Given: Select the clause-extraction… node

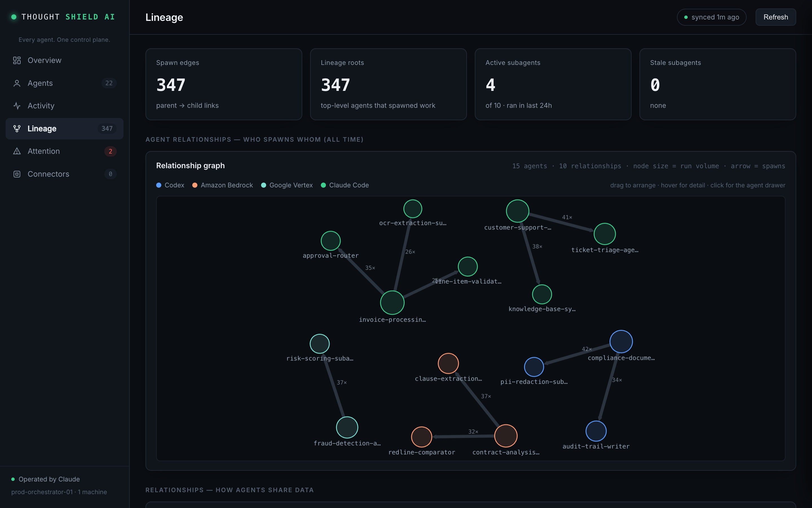Looking at the screenshot, I should tap(448, 364).
